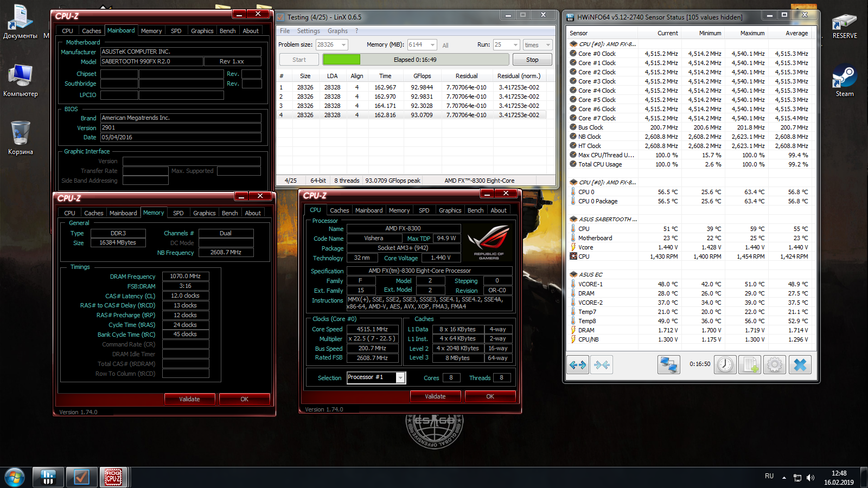Image resolution: width=868 pixels, height=488 pixels.
Task: Open the LinX '?' help menu
Action: (x=357, y=31)
